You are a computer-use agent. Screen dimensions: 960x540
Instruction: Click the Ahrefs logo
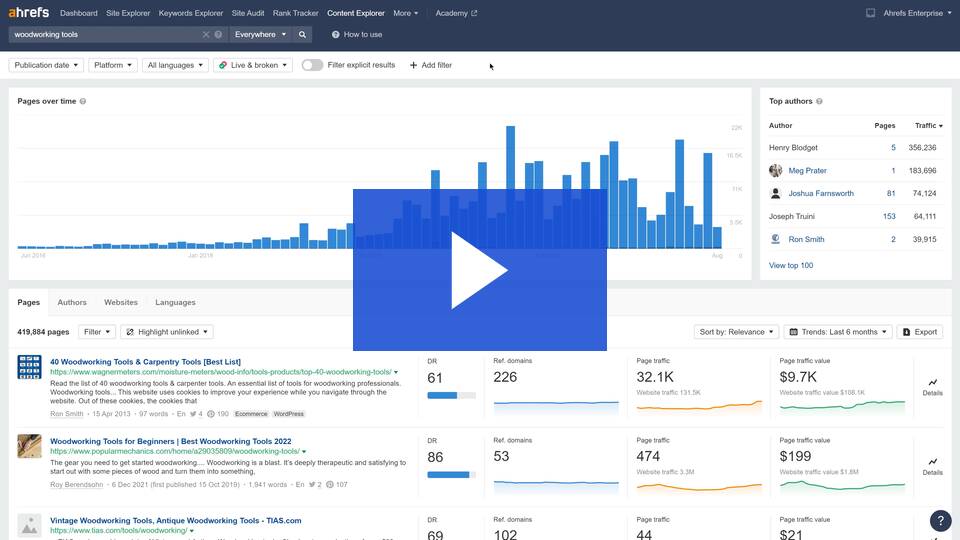[x=28, y=13]
